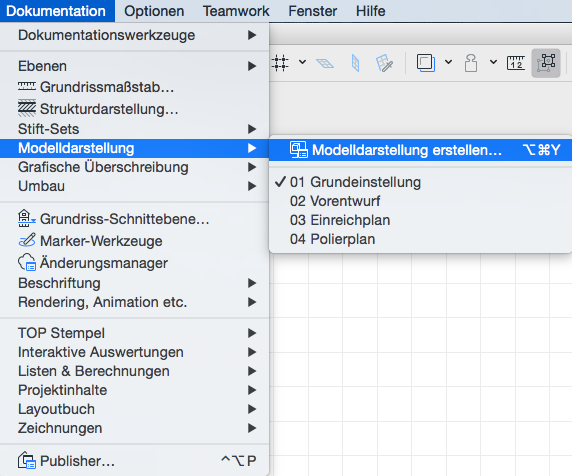Click the blue horizontal editing plane icon
The image size is (572, 476).
pos(325,63)
